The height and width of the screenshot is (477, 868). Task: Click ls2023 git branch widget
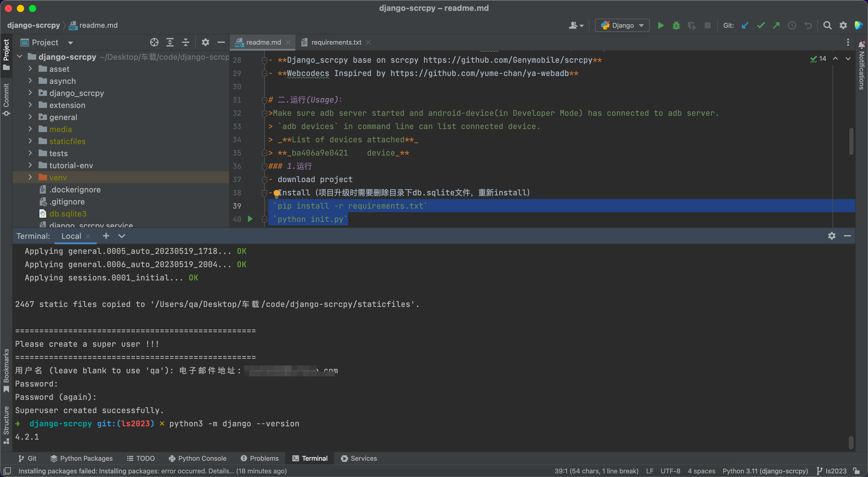coord(832,471)
